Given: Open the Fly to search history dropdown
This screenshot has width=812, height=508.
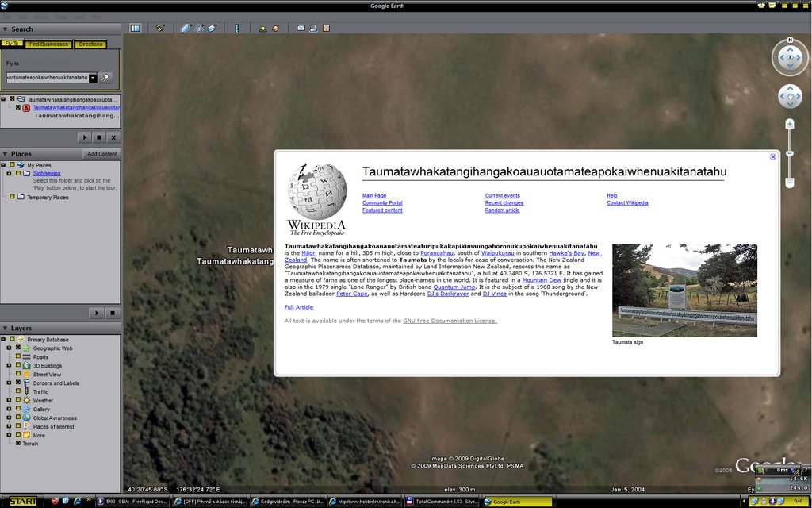Looking at the screenshot, I should (x=93, y=78).
